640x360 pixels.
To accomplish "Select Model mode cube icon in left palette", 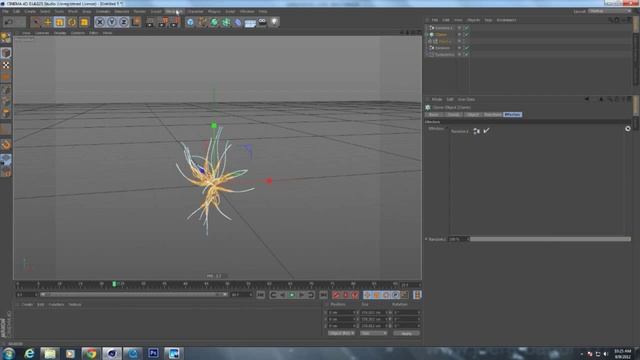I will (x=6, y=53).
